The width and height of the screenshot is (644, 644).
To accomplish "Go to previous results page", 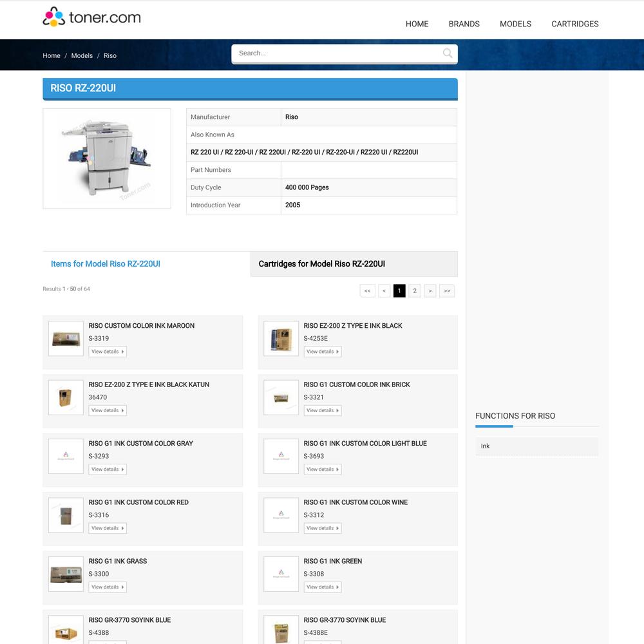I will tap(384, 291).
